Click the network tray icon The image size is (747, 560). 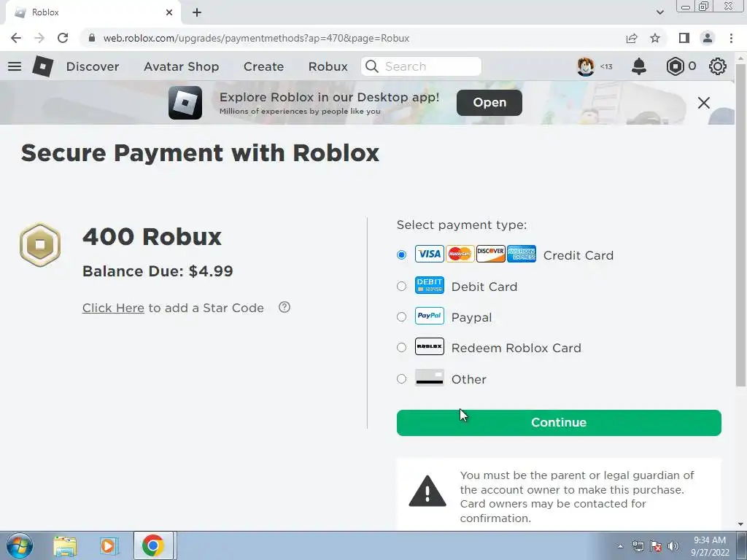coord(638,546)
